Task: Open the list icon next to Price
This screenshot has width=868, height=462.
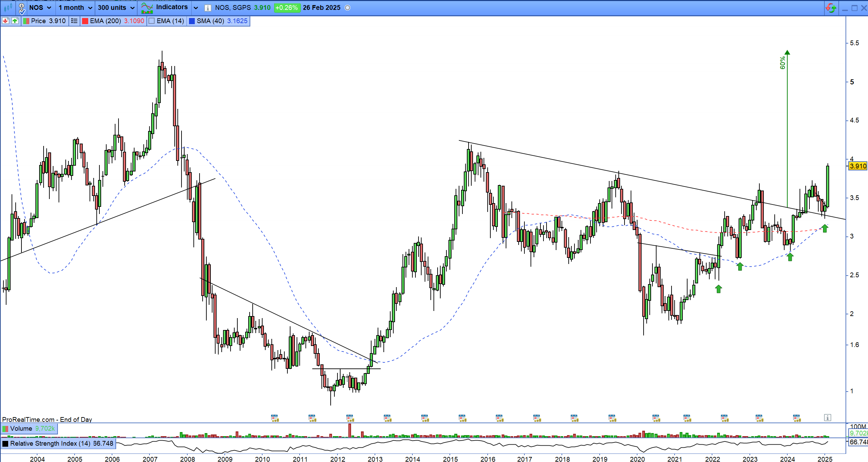Action: point(74,21)
